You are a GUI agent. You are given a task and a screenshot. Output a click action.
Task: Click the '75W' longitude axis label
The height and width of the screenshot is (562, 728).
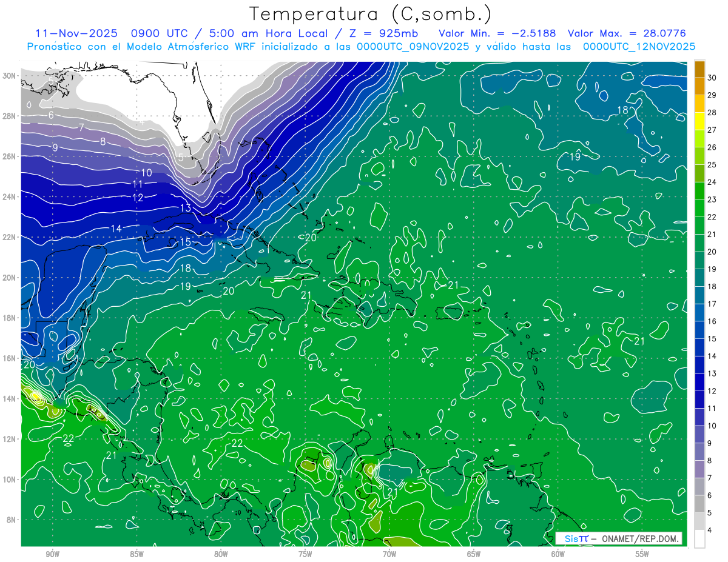(x=305, y=554)
